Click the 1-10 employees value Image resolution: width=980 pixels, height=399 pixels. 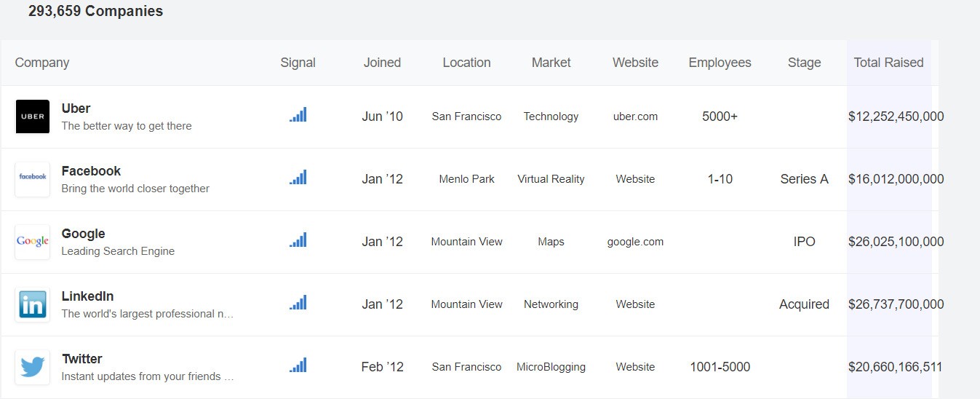720,179
